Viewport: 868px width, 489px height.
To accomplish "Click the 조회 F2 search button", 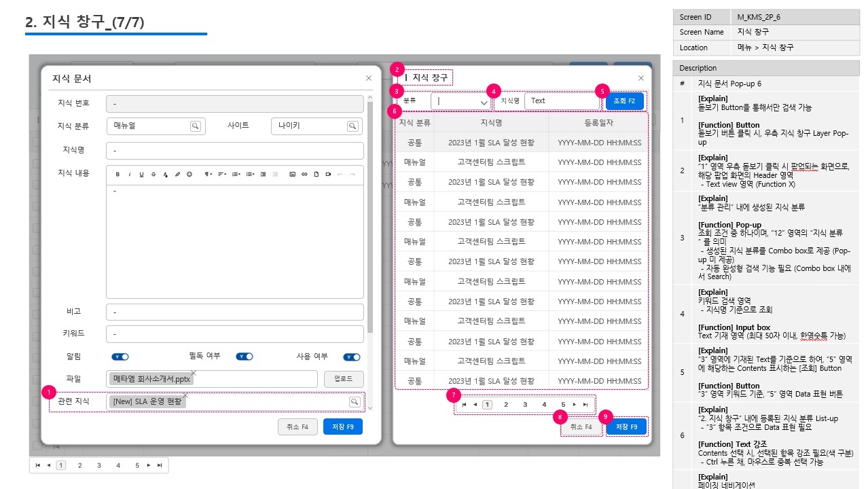I will 624,101.
